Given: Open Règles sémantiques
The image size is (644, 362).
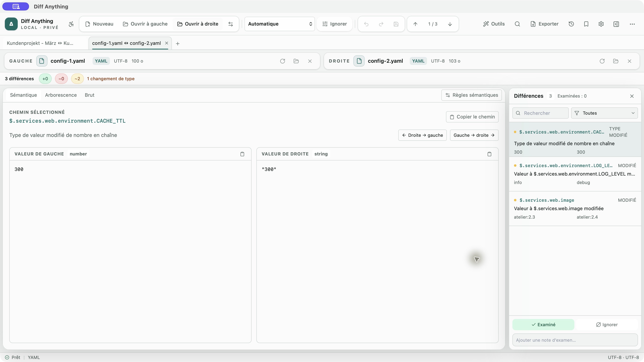Looking at the screenshot, I should (x=472, y=95).
